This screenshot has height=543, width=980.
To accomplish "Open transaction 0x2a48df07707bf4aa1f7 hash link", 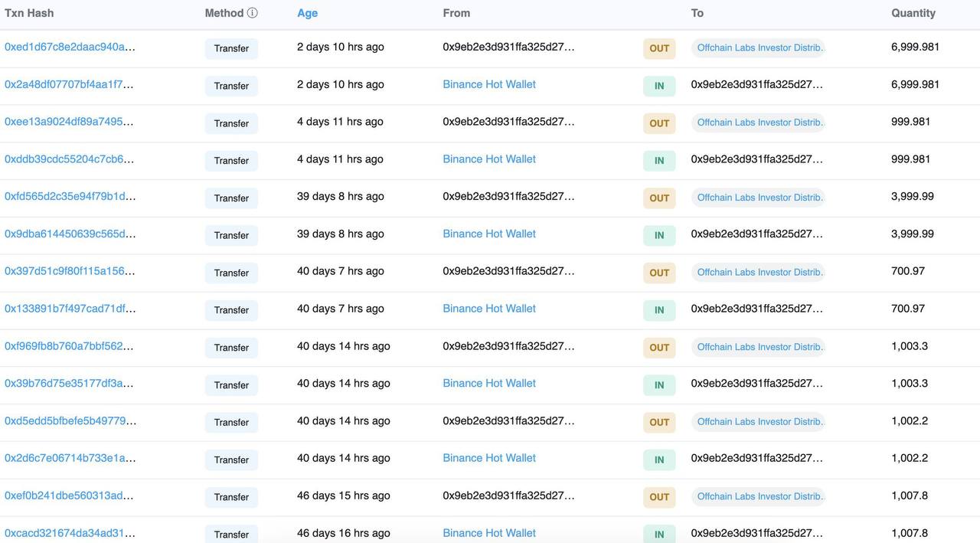I will pyautogui.click(x=70, y=84).
